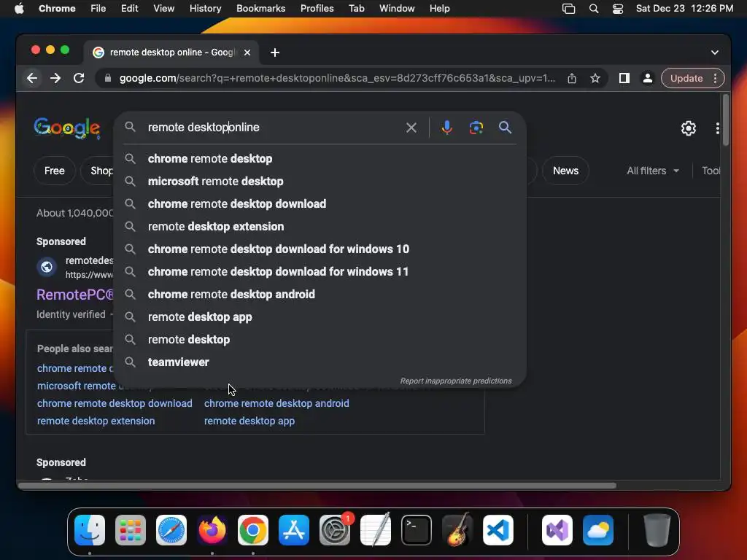Open Google quick settings gear
Viewport: 747px width, 560px height.
click(x=689, y=128)
